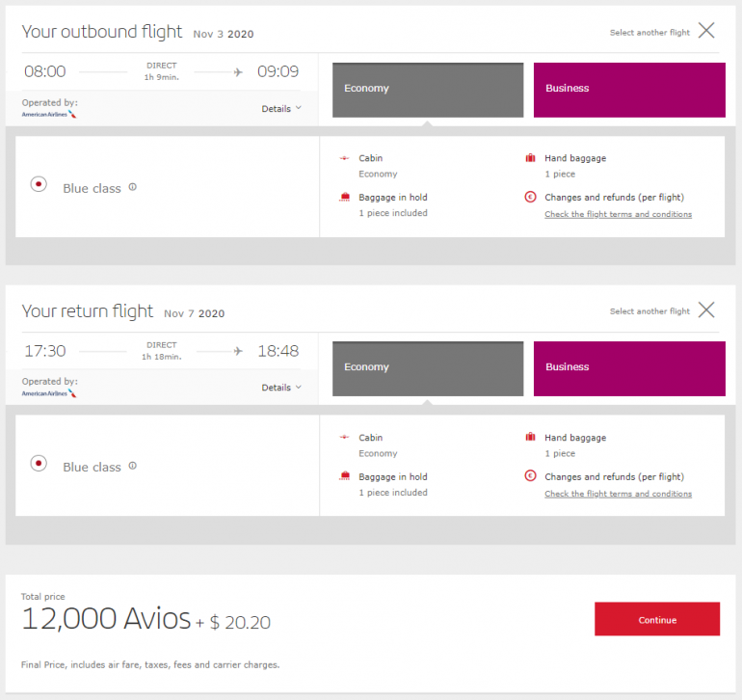The height and width of the screenshot is (700, 742).
Task: Switch to outbound Business tab
Action: [x=629, y=90]
